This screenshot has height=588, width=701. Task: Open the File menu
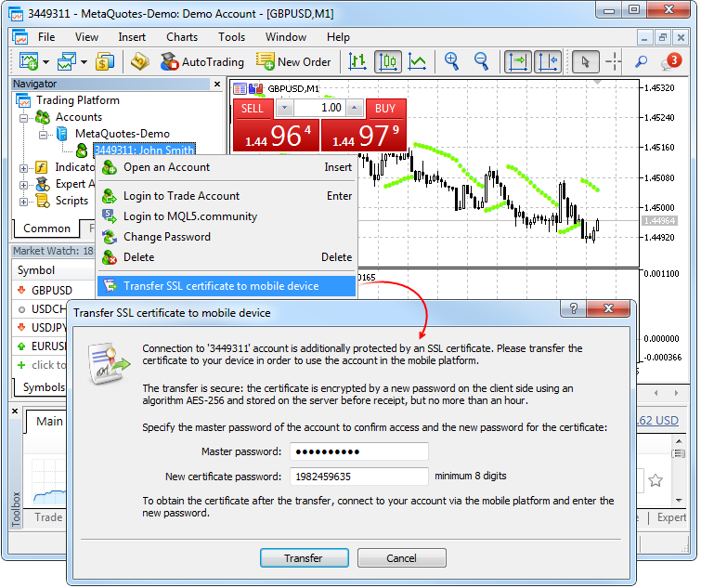(x=46, y=37)
